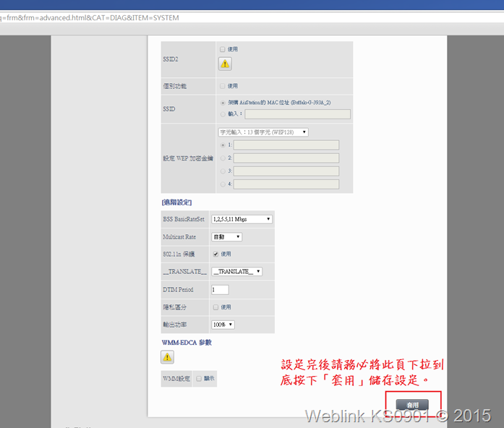Click the WMM-EDCA 參數 heading
504x428 pixels.
[x=187, y=343]
